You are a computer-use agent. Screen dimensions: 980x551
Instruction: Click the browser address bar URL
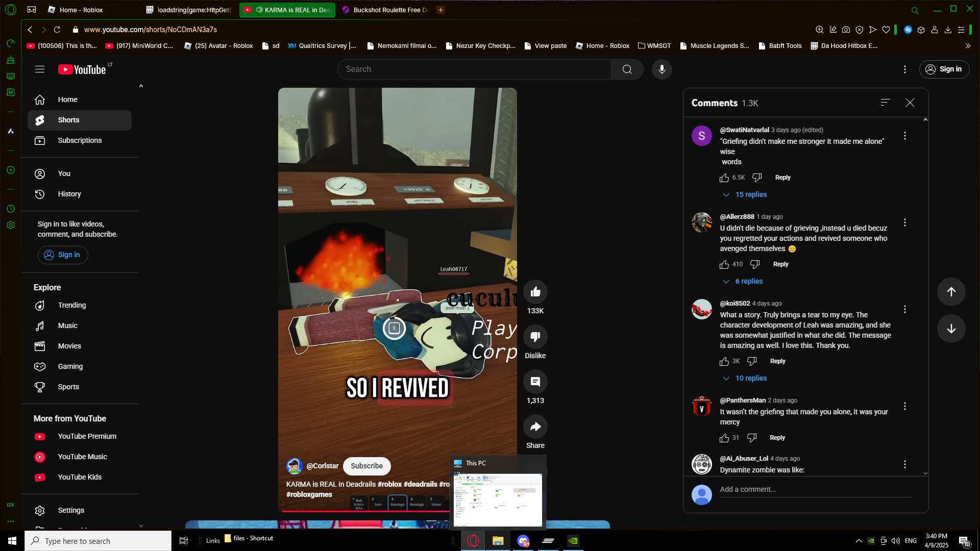tap(151, 30)
